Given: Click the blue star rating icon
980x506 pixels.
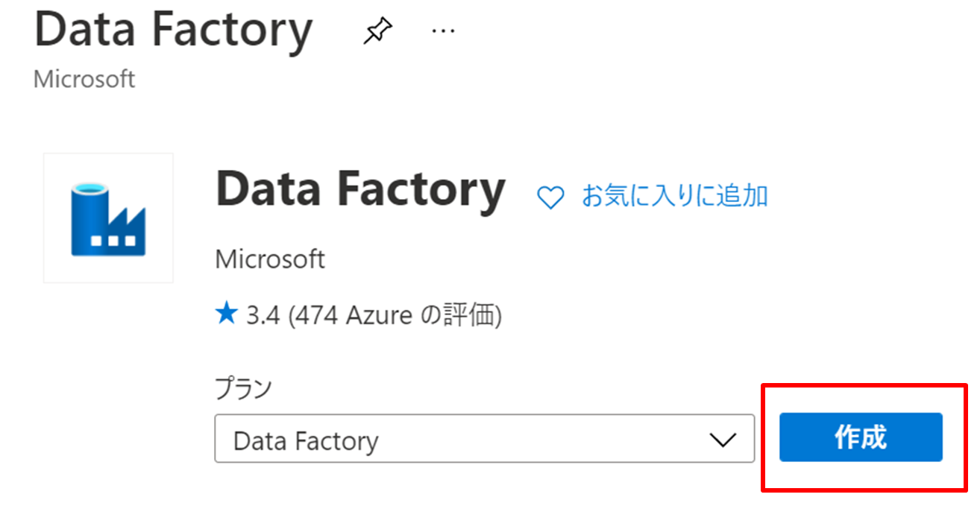Looking at the screenshot, I should coord(225,315).
